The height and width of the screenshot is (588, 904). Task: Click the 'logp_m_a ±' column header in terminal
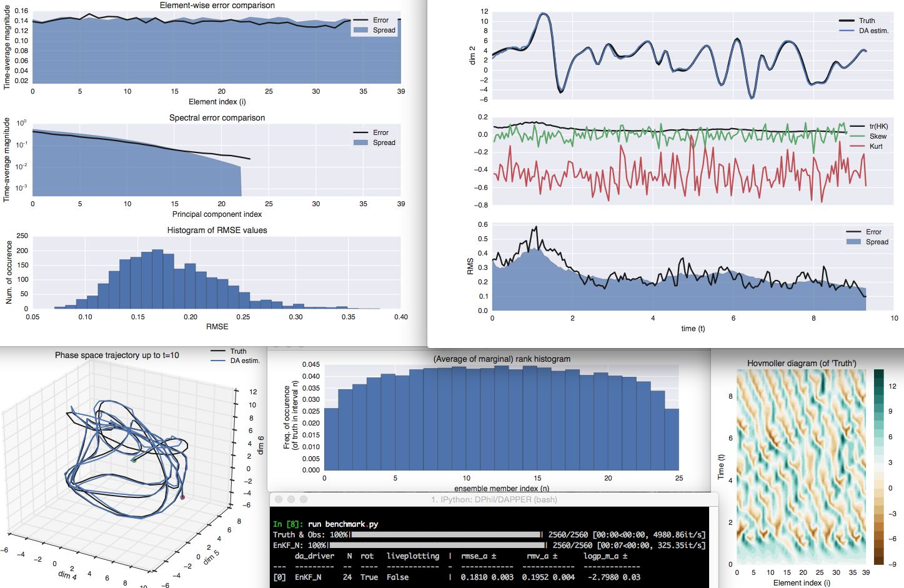(x=605, y=556)
